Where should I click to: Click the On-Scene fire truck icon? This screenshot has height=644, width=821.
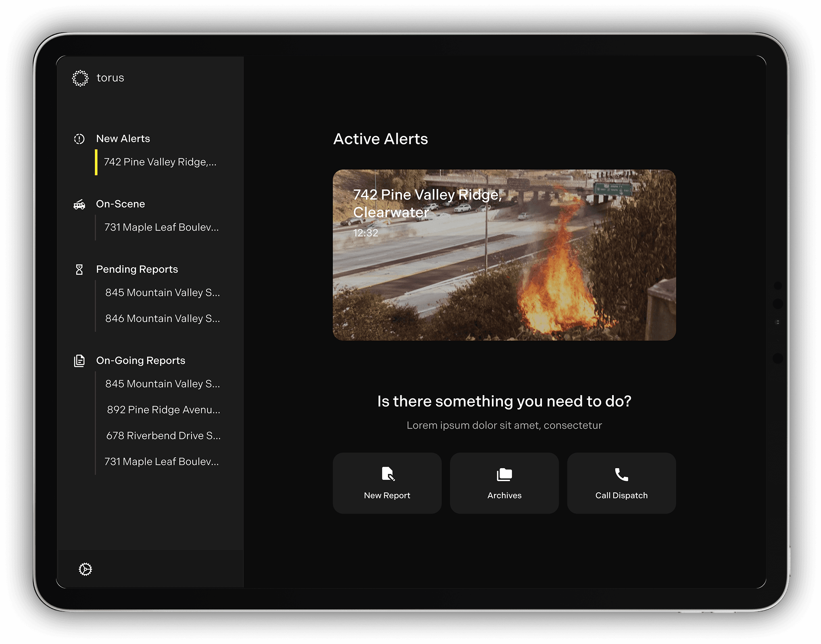point(79,204)
